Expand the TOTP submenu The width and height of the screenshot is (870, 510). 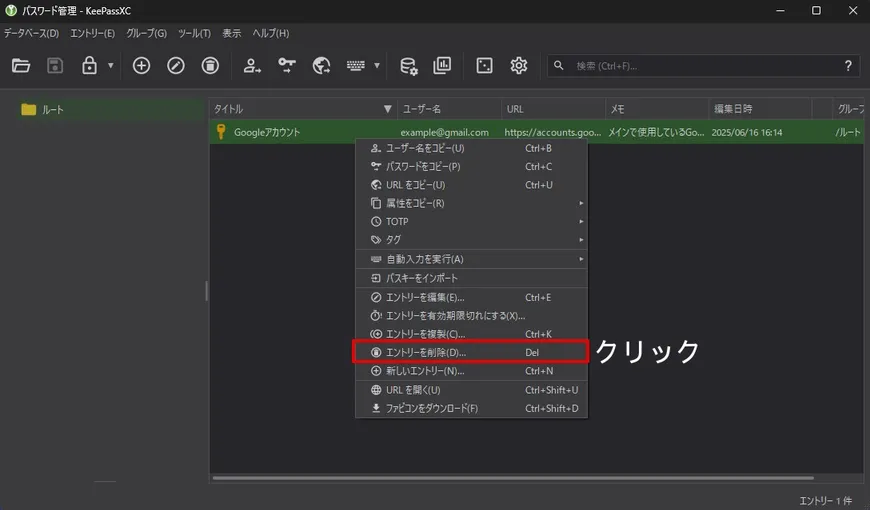(x=471, y=221)
